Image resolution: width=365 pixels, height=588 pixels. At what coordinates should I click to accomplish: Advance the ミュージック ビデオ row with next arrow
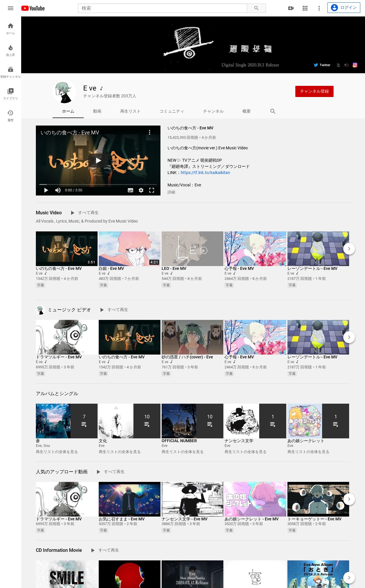point(349,337)
